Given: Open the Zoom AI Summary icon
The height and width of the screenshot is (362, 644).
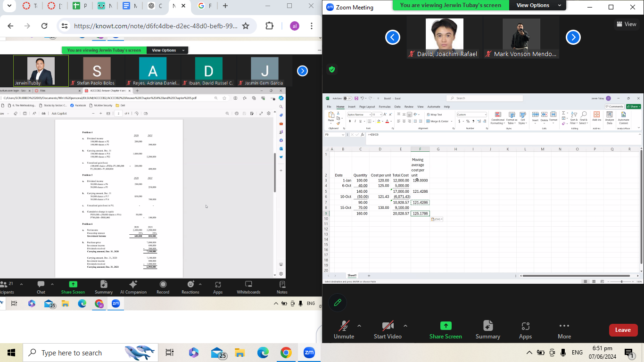Looking at the screenshot, I should (x=487, y=326).
